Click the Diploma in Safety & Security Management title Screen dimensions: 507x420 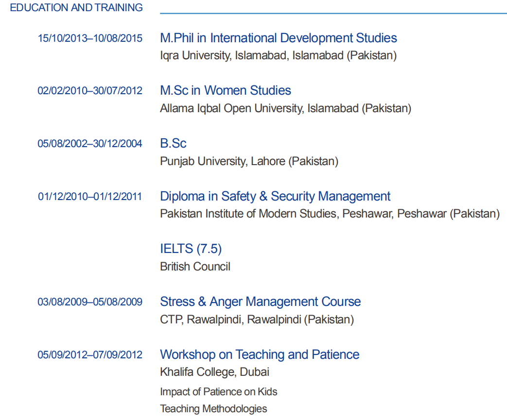275,196
